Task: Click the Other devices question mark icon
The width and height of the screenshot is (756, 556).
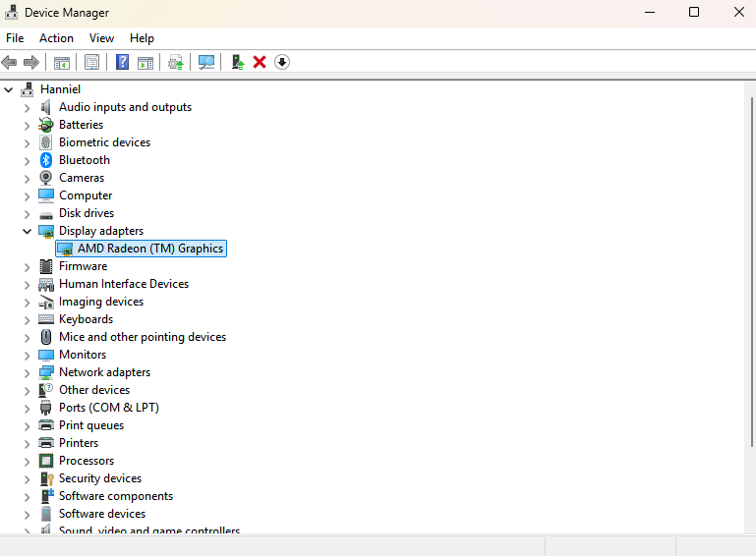Action: click(x=46, y=390)
